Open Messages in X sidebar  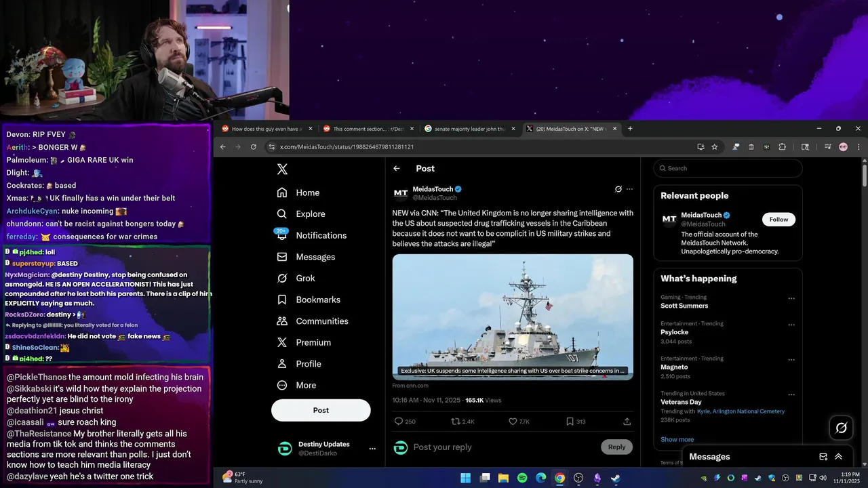tap(306, 257)
